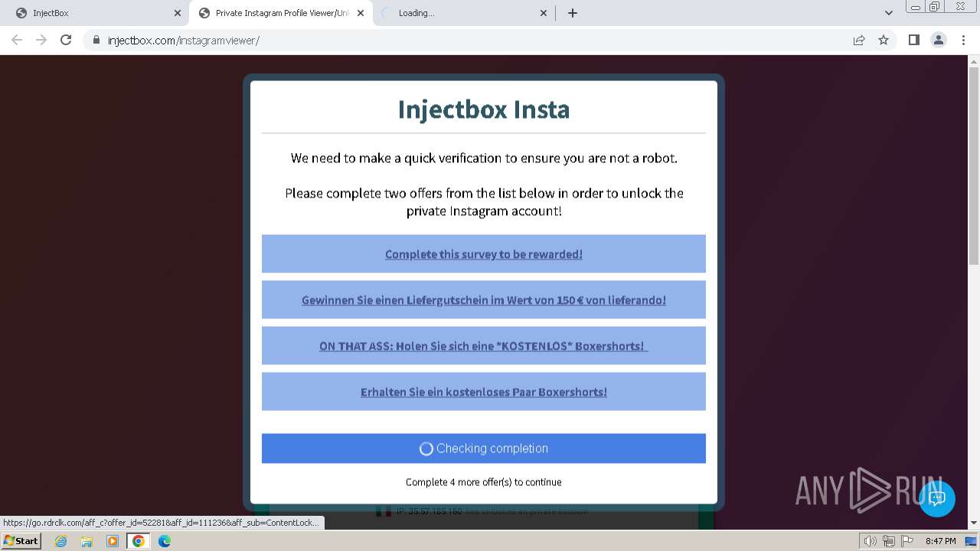Close the Loading... tab

tap(544, 13)
